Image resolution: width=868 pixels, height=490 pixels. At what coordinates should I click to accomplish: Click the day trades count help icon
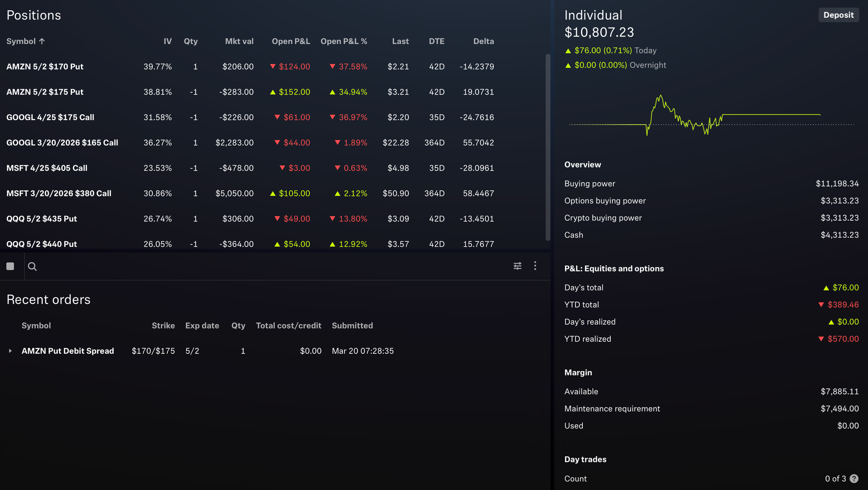pos(854,479)
